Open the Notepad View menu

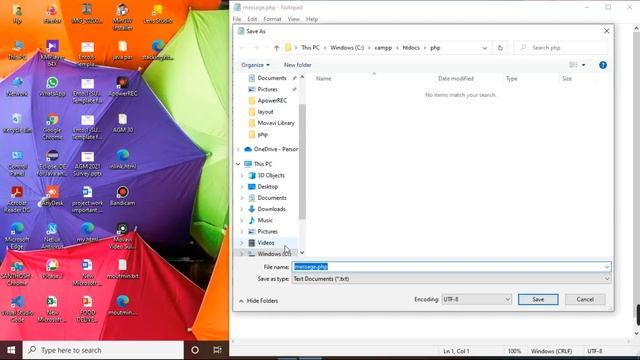coord(293,19)
